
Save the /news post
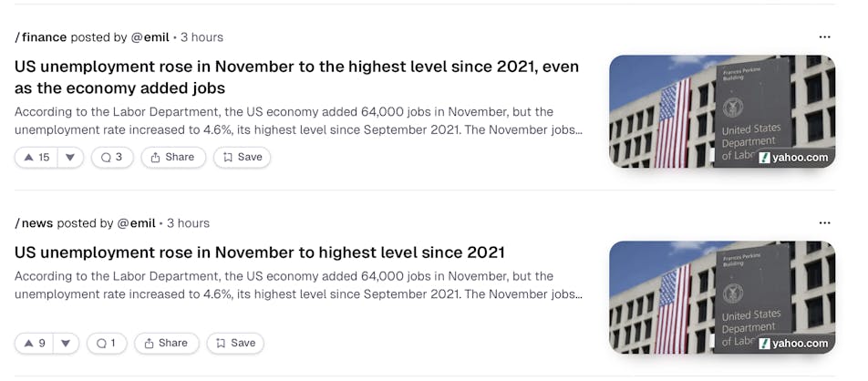coord(235,343)
